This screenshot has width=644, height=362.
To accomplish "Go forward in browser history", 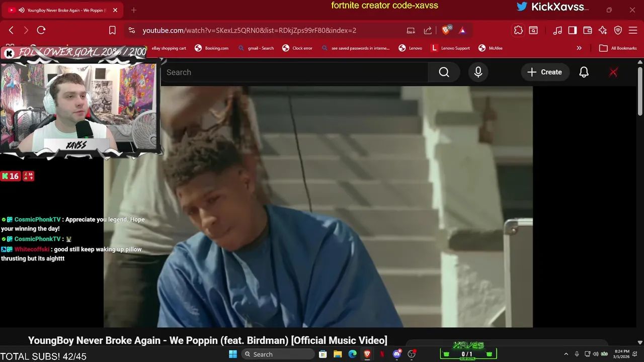I will (x=26, y=30).
